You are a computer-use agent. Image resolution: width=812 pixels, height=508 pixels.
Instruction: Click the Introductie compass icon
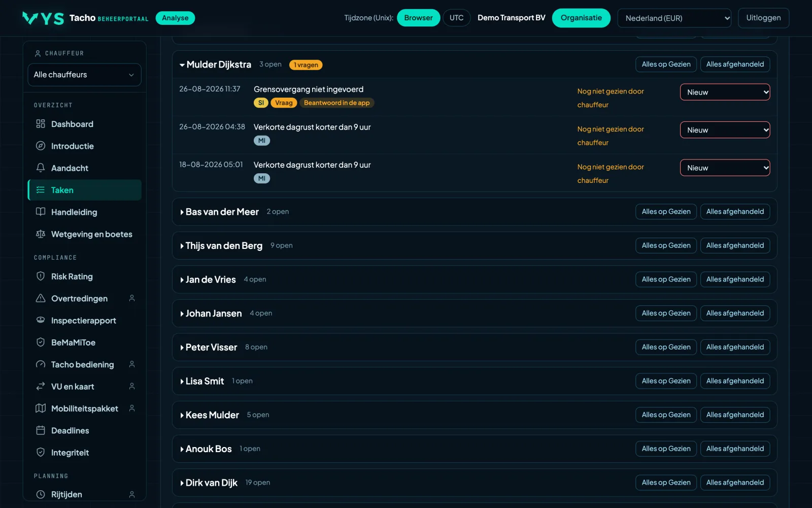coord(41,146)
